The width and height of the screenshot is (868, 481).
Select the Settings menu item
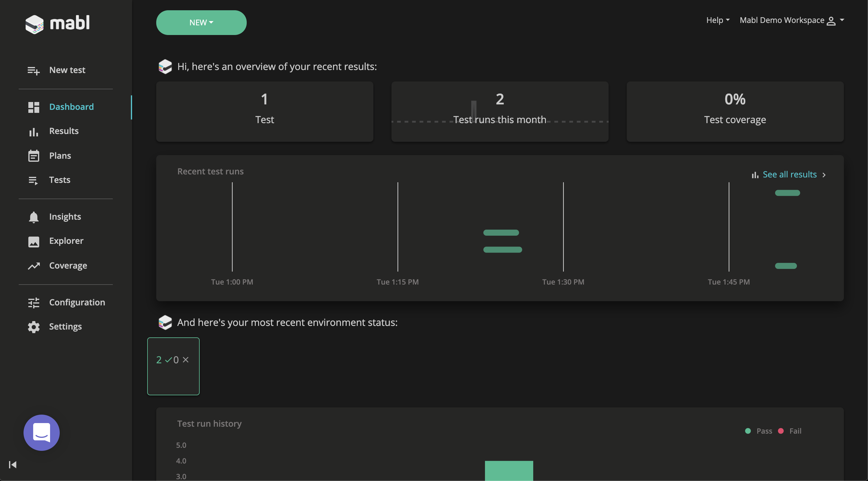(x=65, y=327)
